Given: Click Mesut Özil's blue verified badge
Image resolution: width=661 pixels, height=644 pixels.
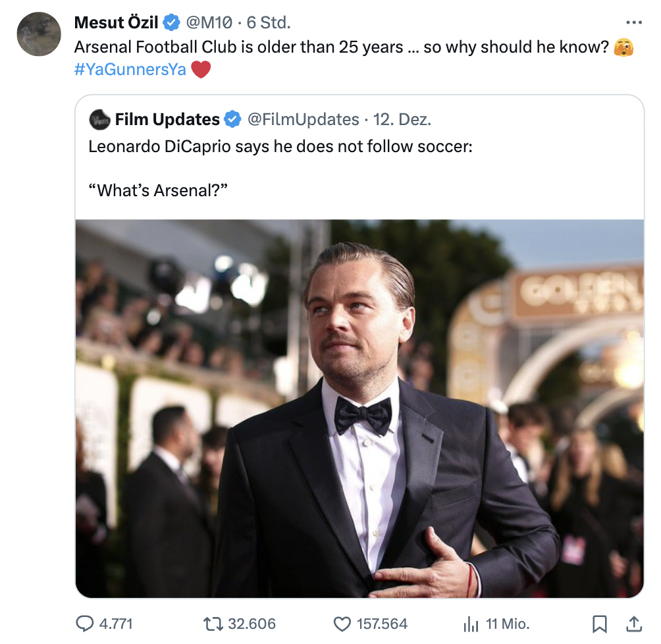Looking at the screenshot, I should (171, 23).
